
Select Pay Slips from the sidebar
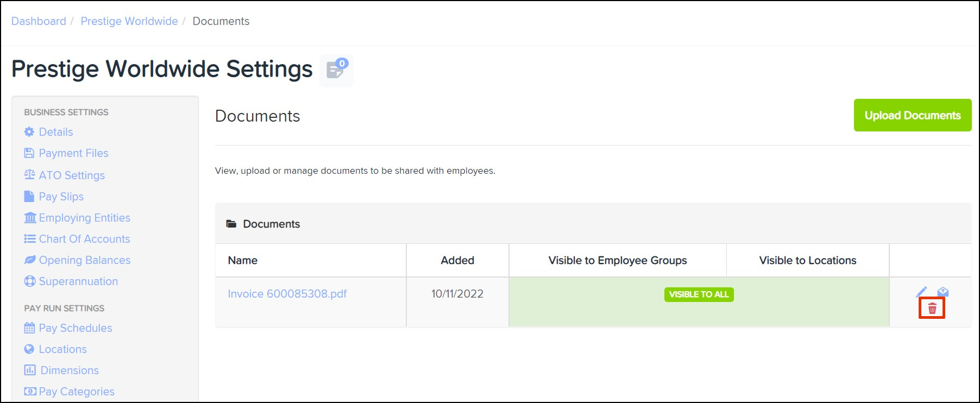[x=61, y=197]
